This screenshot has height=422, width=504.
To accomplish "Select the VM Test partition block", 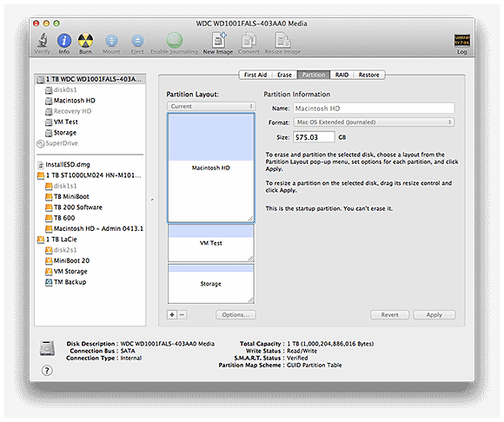I will point(211,243).
